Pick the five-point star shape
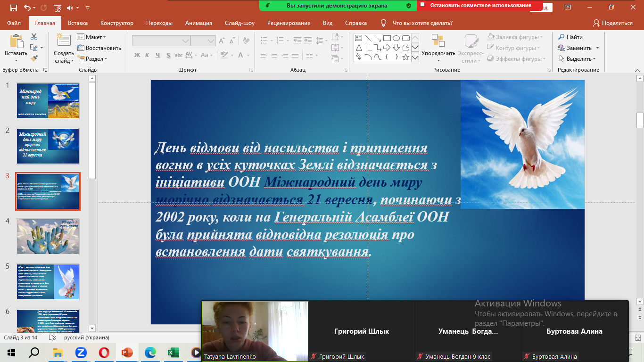644x362 pixels. point(406,57)
